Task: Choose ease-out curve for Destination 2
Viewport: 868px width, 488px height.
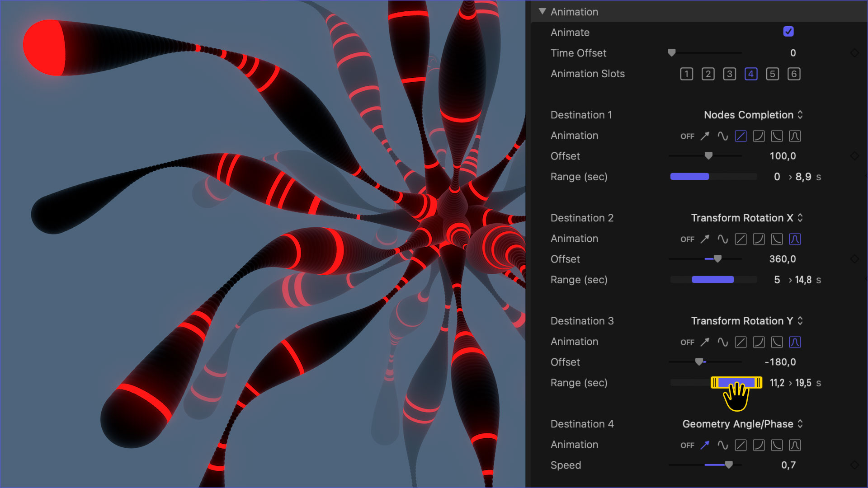Action: 777,239
